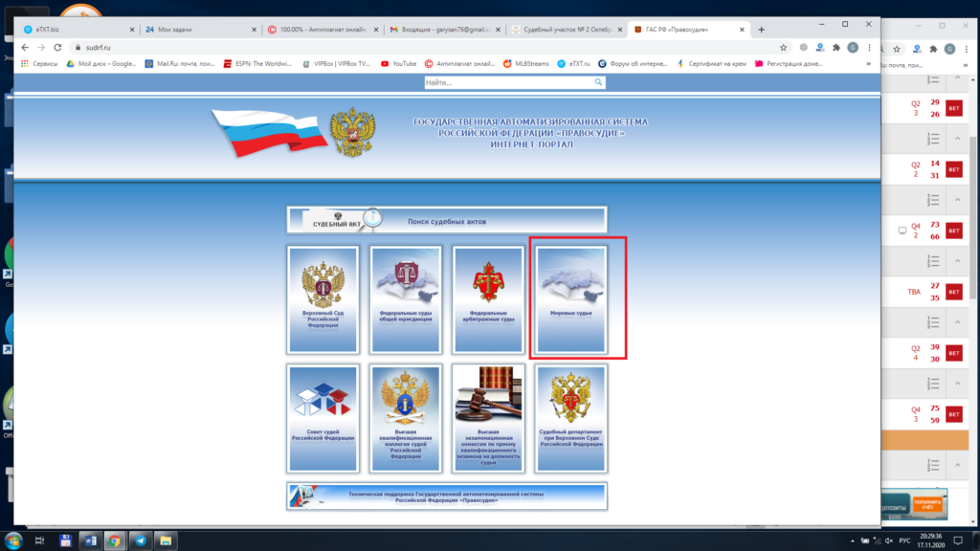Image resolution: width=980 pixels, height=551 pixels.
Task: Open Windows Start menu
Action: point(13,540)
